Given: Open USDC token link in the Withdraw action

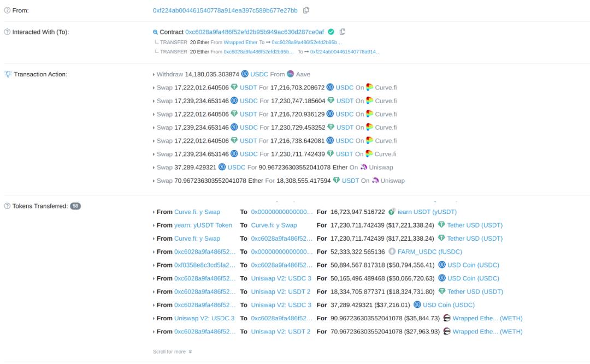Looking at the screenshot, I should point(259,74).
